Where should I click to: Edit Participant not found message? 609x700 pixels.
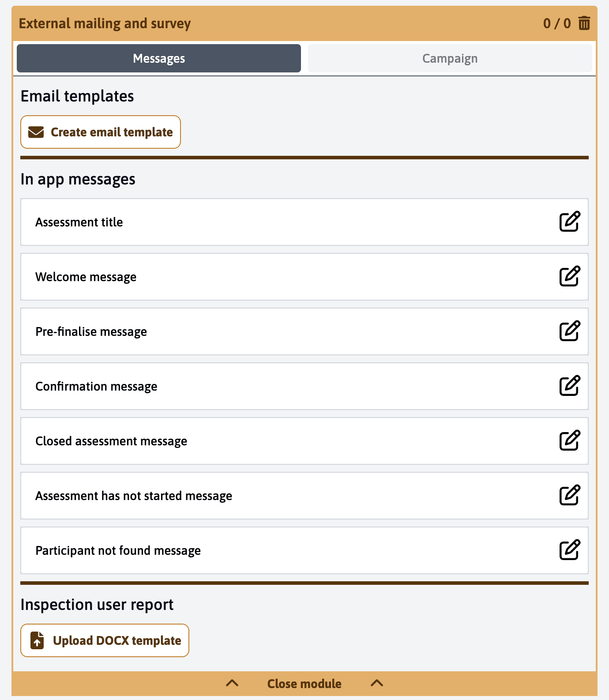pos(569,550)
